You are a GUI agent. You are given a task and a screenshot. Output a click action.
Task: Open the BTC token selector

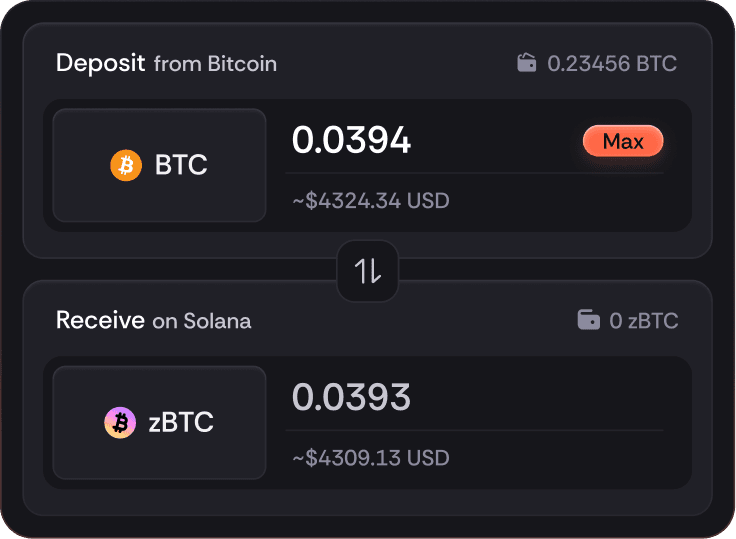[159, 165]
